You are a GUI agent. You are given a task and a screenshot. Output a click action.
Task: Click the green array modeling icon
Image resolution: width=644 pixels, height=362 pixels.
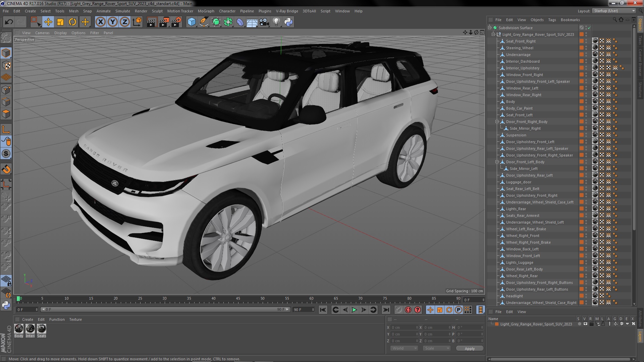[228, 22]
